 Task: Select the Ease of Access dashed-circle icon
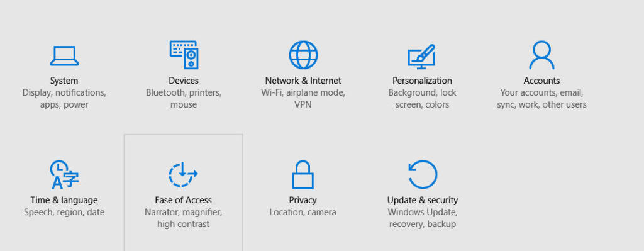[x=183, y=175]
